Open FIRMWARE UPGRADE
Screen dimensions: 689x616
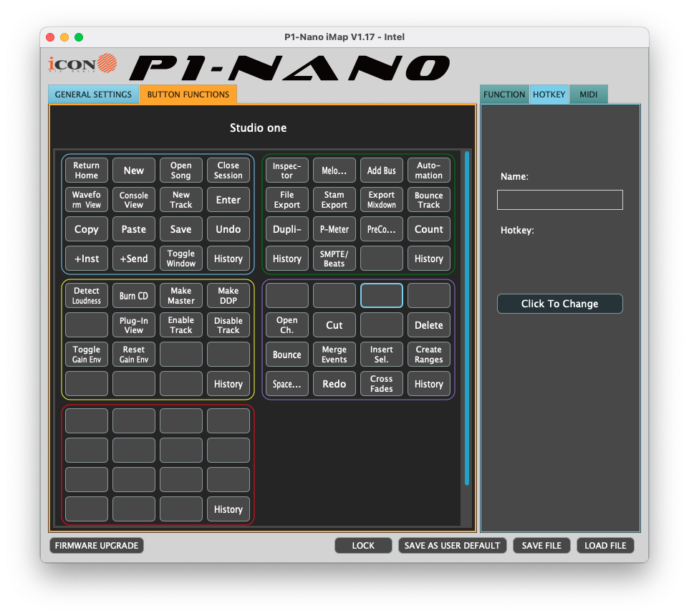coord(97,545)
